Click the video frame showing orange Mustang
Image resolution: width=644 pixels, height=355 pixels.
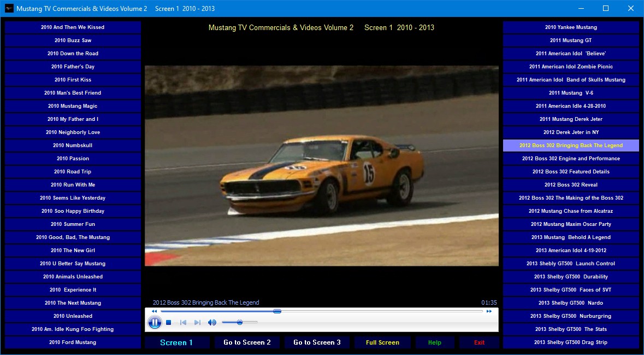pos(322,166)
